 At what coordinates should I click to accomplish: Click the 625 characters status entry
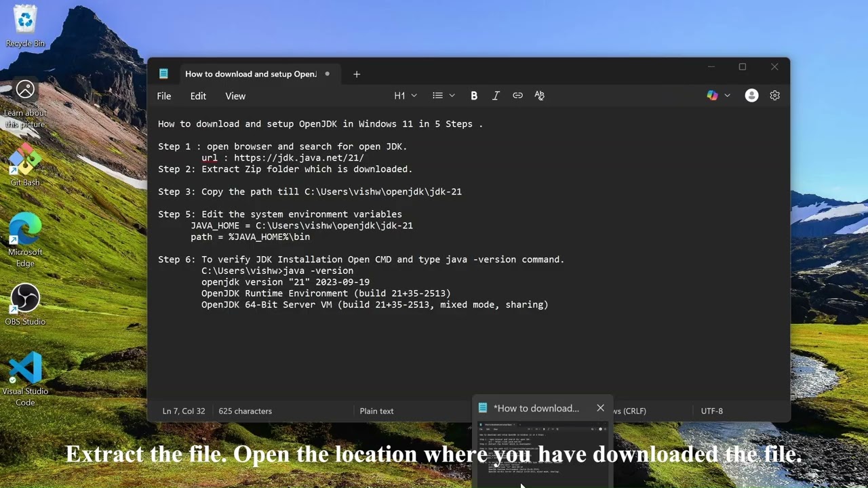point(245,411)
